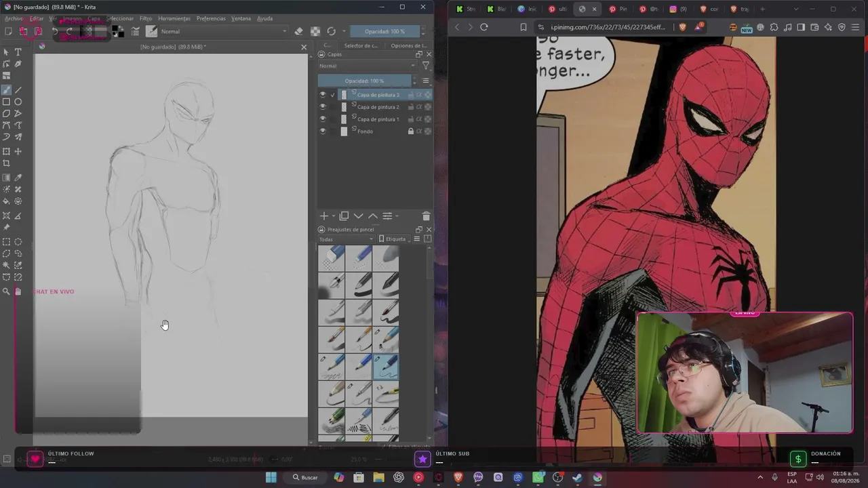Screen dimensions: 868x488
Task: Click the Undo arrow in Krita toolbar
Action: [x=55, y=31]
